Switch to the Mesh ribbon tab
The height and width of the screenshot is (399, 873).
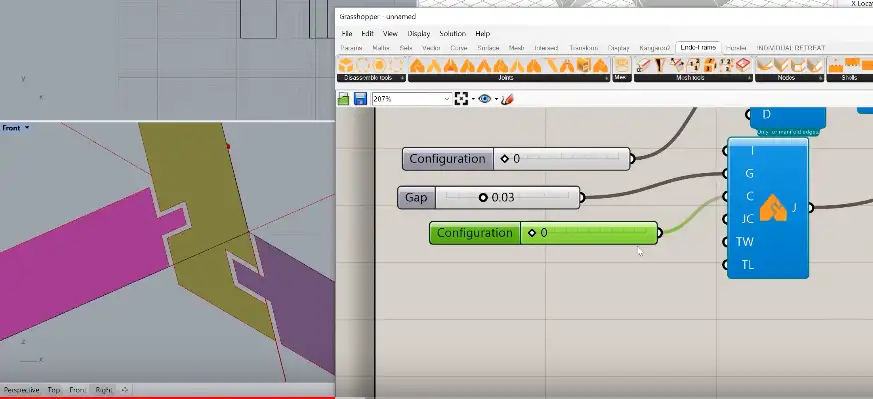point(516,48)
